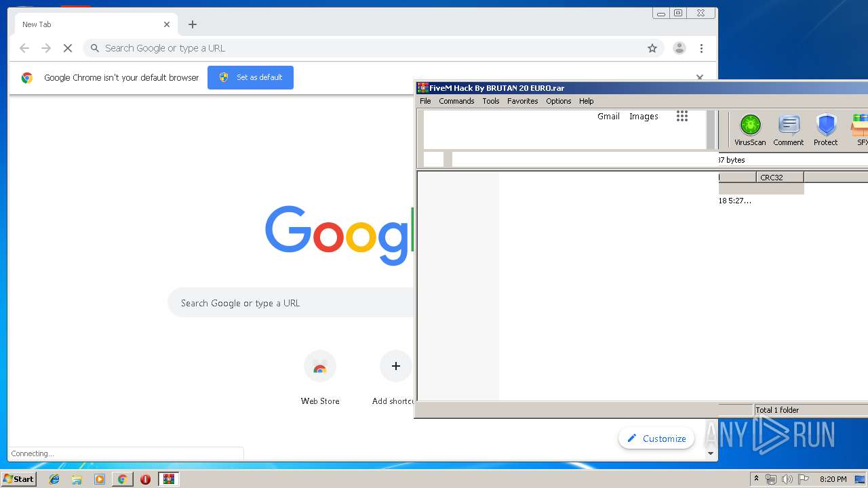The image size is (868, 488).
Task: Open the Commands menu in WinRAR
Action: (456, 101)
